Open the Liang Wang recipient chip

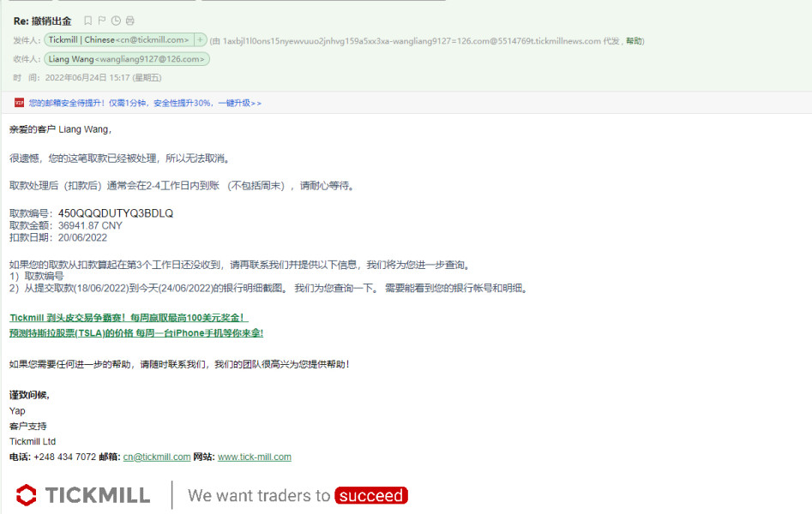(126, 59)
